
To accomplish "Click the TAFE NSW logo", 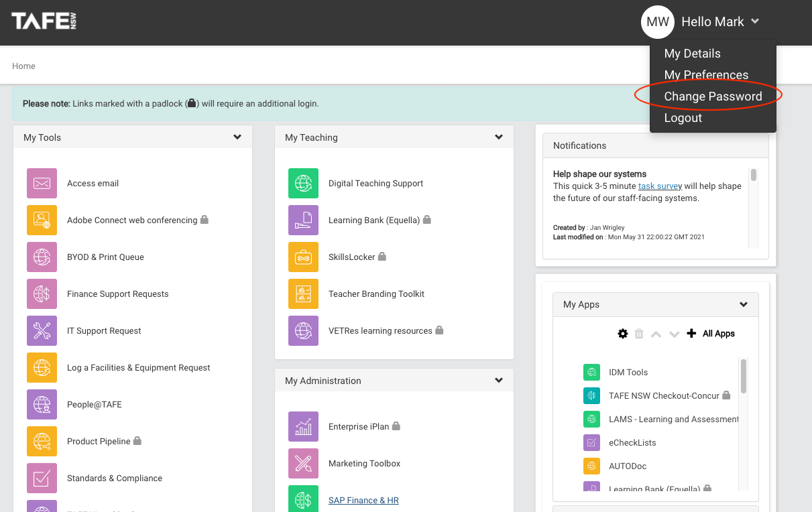I will [44, 21].
